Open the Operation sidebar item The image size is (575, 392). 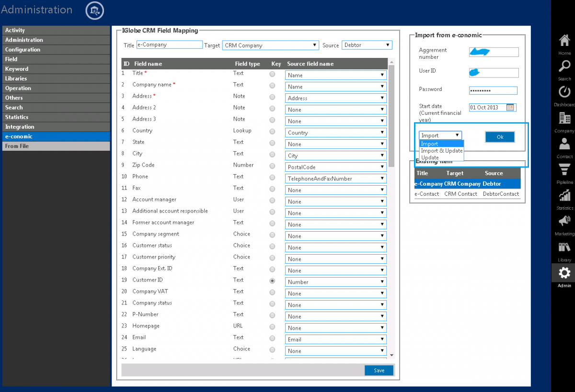[56, 88]
